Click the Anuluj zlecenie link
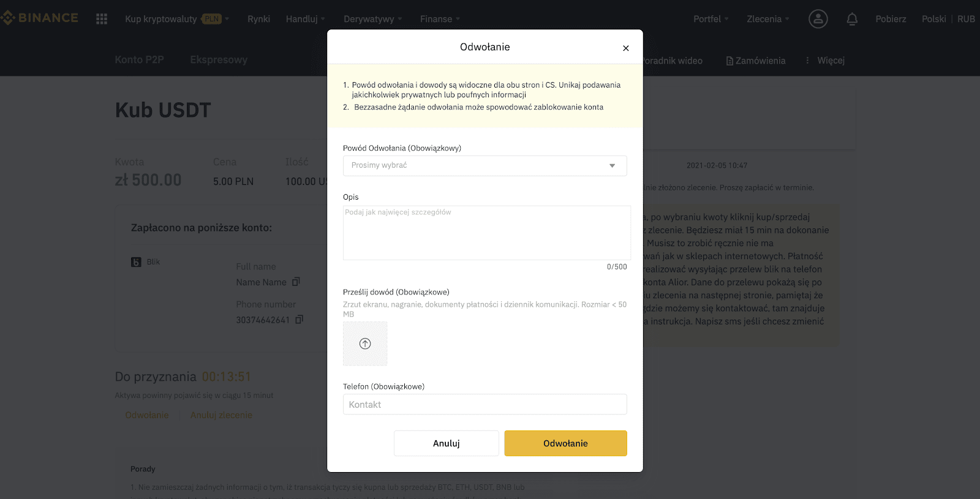This screenshot has width=980, height=499. click(x=221, y=415)
